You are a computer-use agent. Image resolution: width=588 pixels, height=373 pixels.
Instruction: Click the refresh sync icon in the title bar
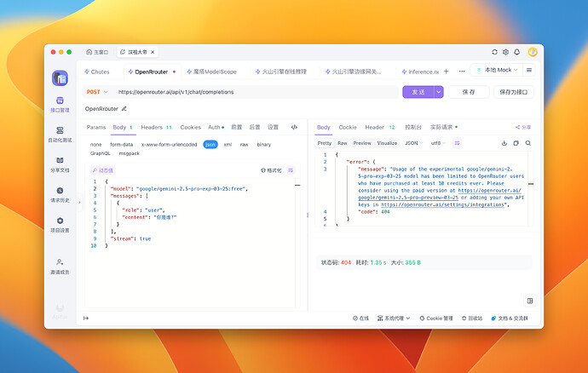point(494,52)
